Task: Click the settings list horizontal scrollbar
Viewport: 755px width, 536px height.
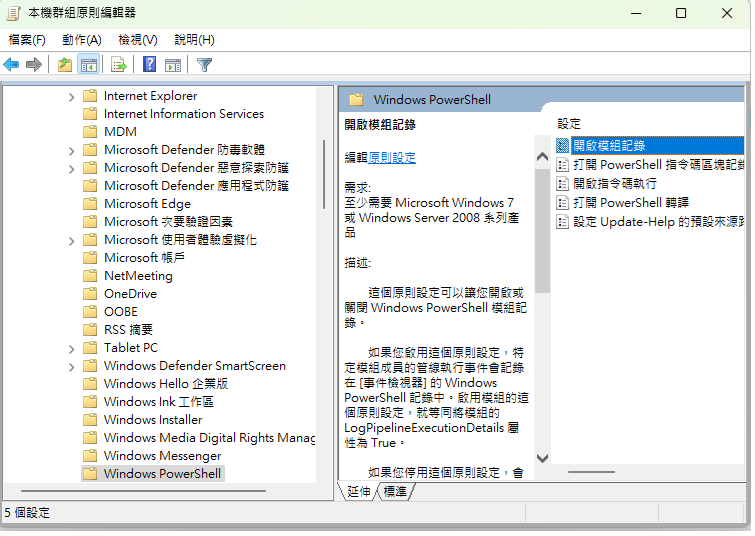Action: tap(591, 472)
